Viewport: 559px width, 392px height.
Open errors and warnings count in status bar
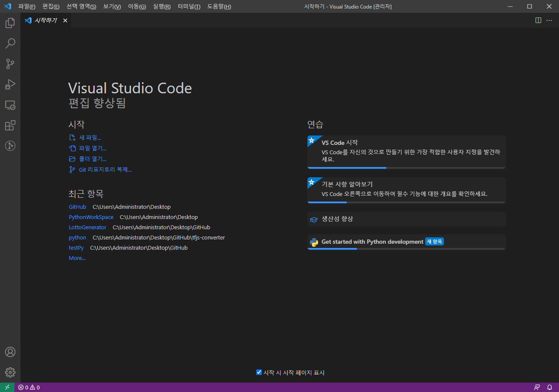click(x=29, y=387)
